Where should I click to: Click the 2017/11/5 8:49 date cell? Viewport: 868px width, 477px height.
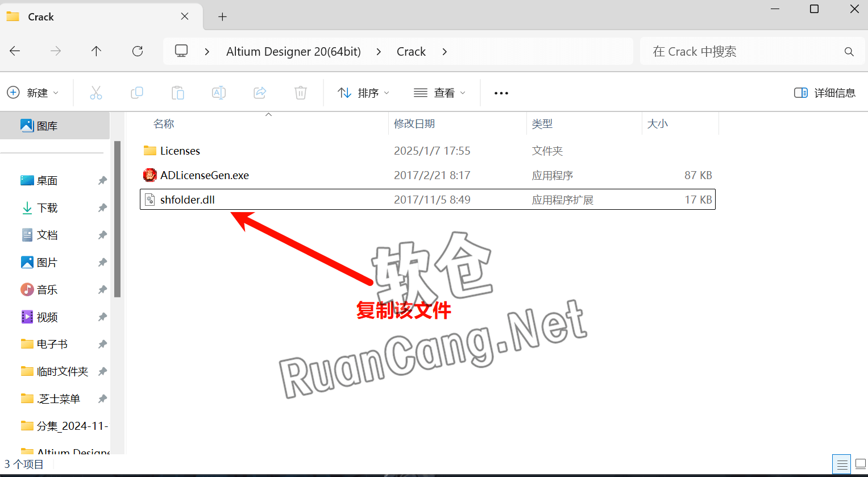pos(432,200)
